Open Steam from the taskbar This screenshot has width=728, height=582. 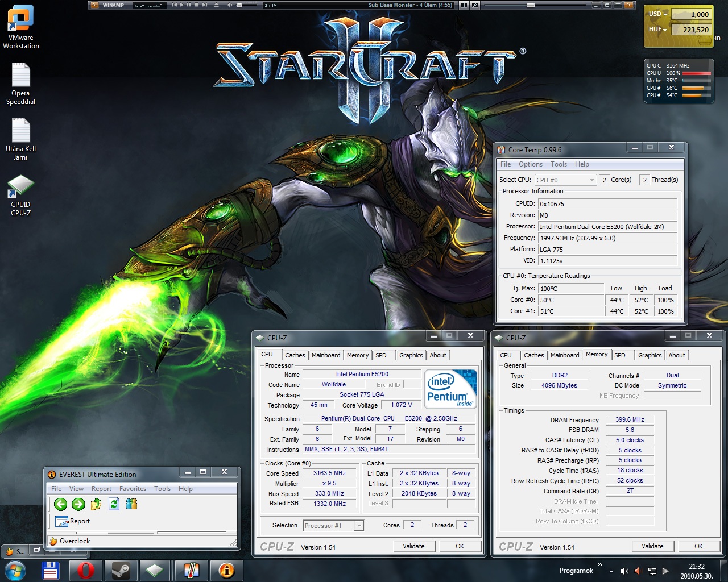click(121, 570)
